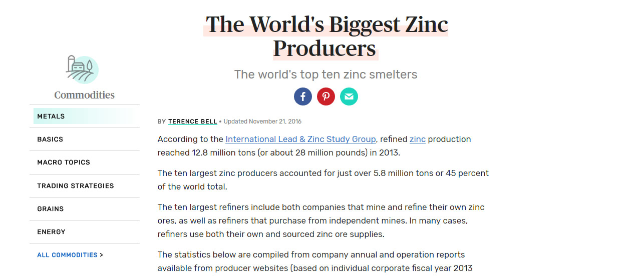644x277 pixels.
Task: Open Trading Strategies sidebar item
Action: [x=76, y=186]
